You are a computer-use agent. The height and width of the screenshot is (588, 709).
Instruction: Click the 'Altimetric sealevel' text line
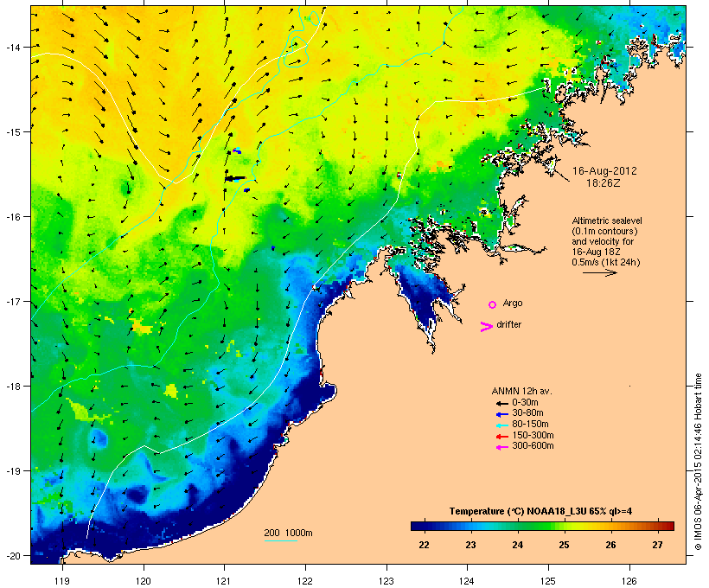coord(607,220)
